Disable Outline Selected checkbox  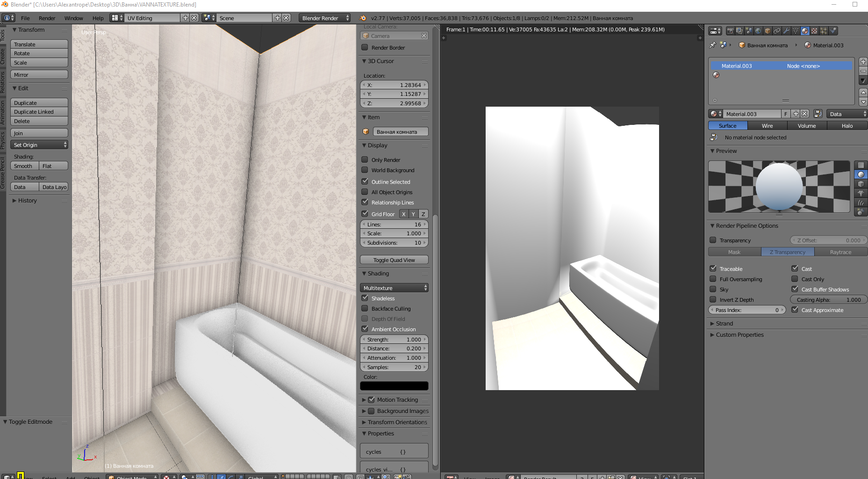tap(365, 181)
